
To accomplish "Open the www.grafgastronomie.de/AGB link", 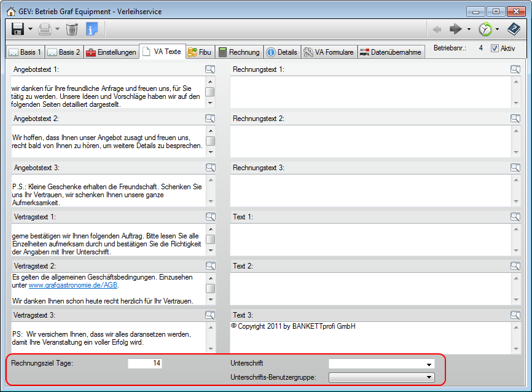I will pos(73,286).
